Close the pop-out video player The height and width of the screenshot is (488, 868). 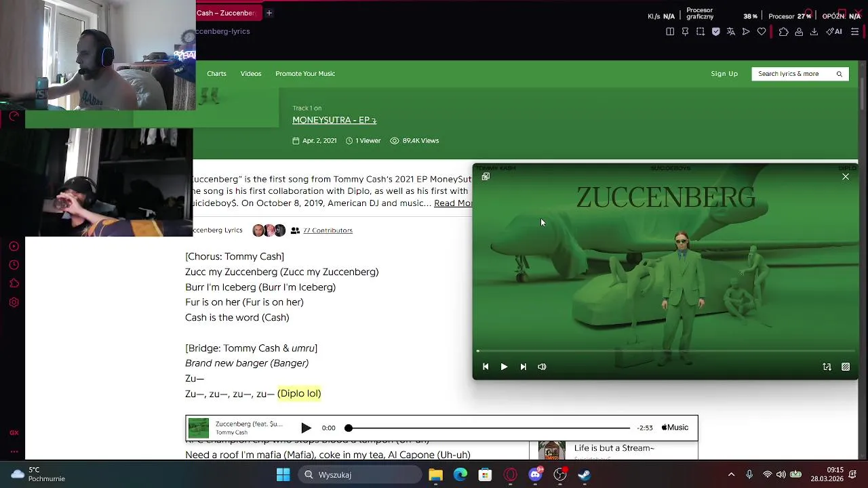[x=846, y=176]
